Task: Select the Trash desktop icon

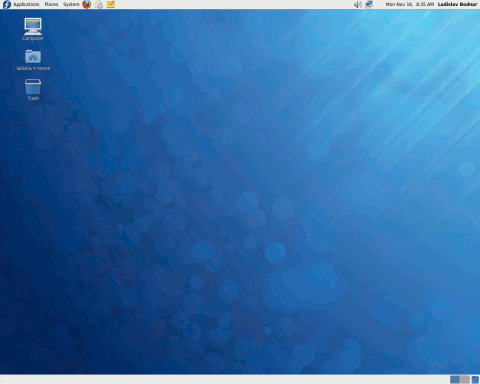Action: point(33,90)
